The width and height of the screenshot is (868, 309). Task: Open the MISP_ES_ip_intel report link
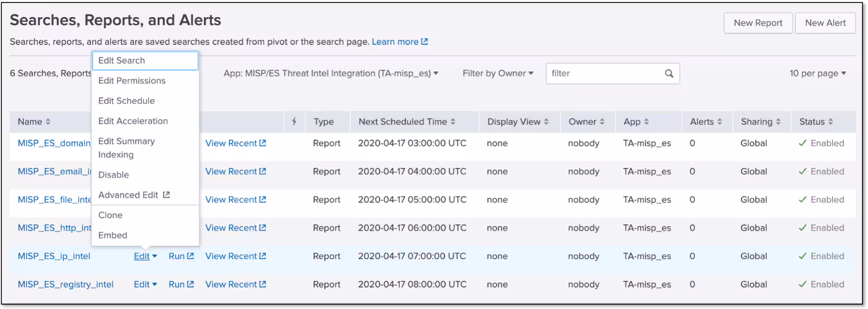[x=54, y=256]
